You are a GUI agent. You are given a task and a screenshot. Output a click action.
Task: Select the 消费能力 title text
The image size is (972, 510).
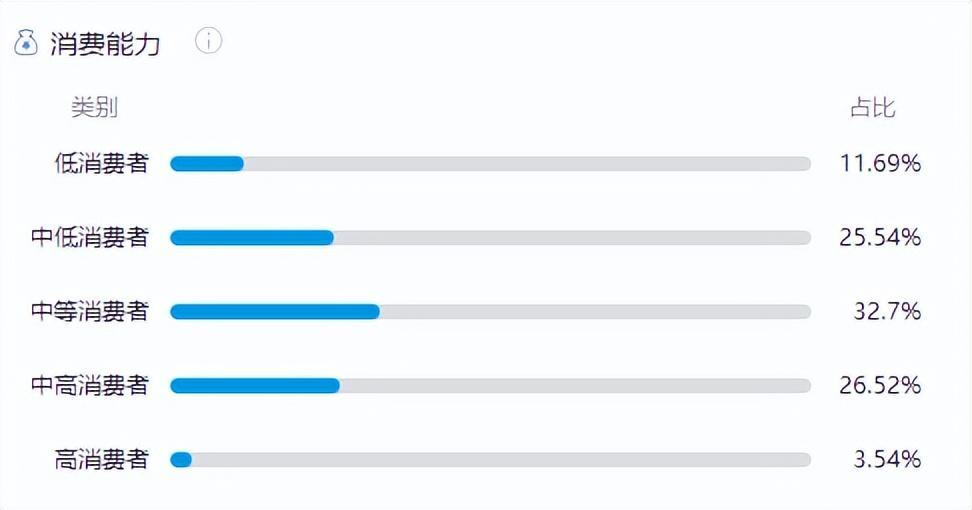click(105, 44)
